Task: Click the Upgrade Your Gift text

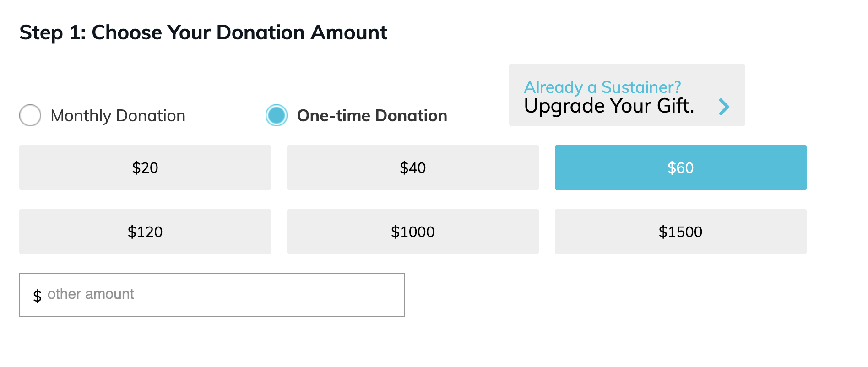Action: tap(609, 106)
